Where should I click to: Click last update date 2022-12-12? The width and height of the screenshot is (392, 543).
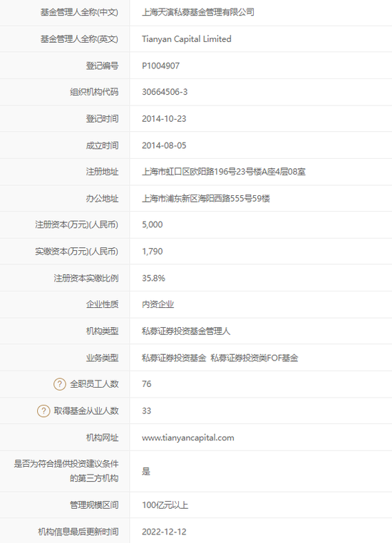[164, 532]
